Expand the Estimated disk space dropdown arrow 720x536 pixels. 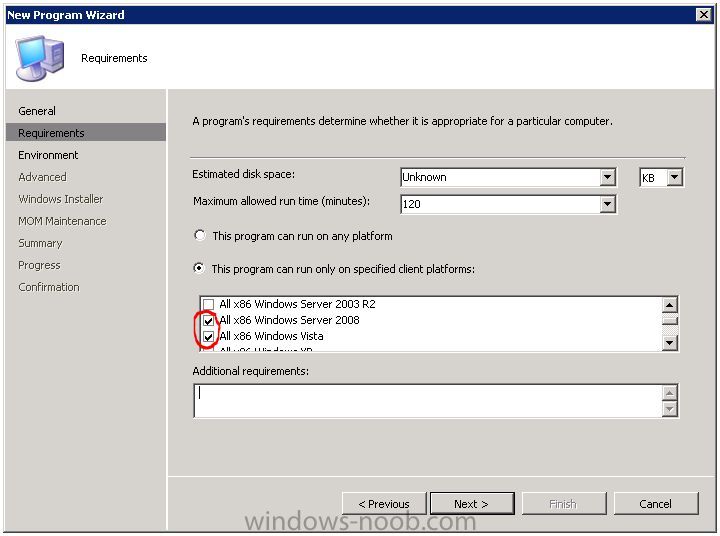pos(608,177)
